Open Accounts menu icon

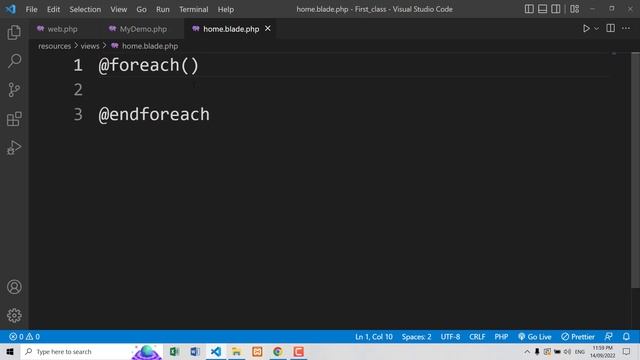pos(14,287)
